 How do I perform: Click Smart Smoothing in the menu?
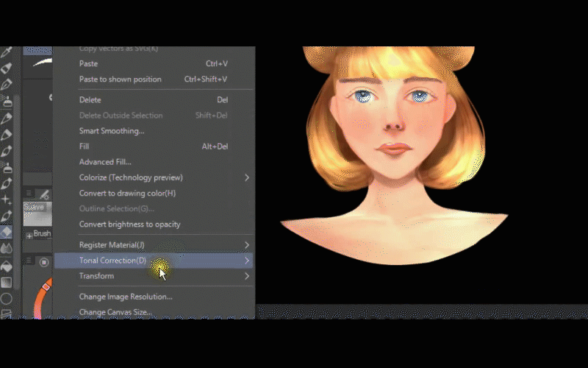pyautogui.click(x=112, y=131)
